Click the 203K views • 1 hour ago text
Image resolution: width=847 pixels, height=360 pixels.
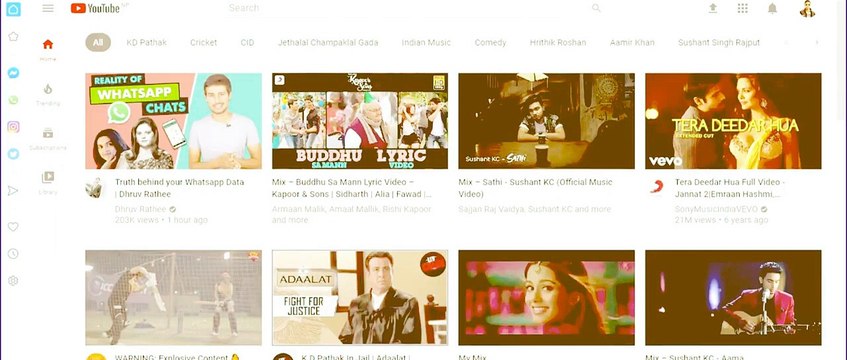tap(161, 220)
